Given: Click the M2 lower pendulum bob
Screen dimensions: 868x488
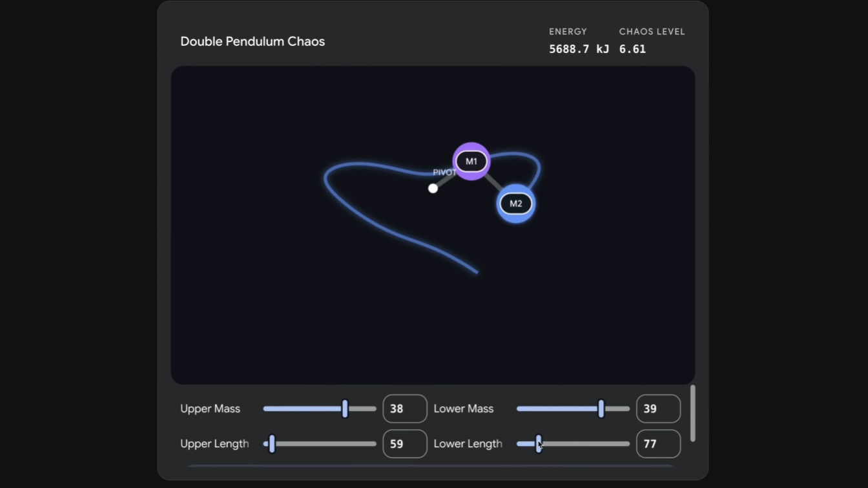Looking at the screenshot, I should pyautogui.click(x=515, y=203).
